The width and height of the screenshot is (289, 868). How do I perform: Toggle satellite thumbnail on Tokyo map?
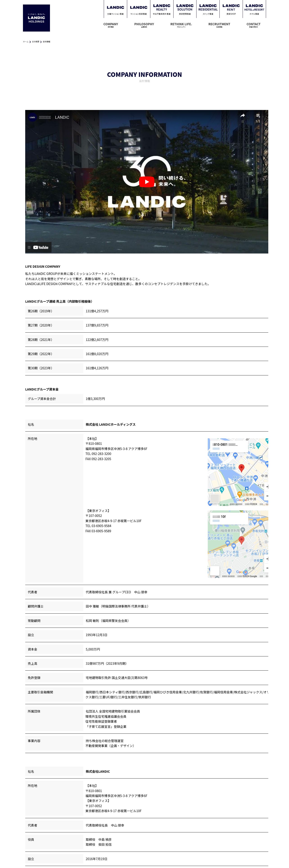pos(214,571)
